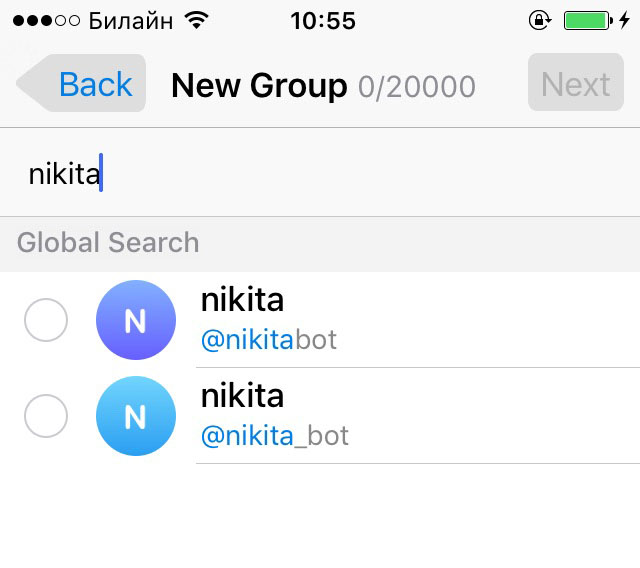Select the radio circle for @nikita_bot
The width and height of the screenshot is (640, 568).
click(x=46, y=416)
